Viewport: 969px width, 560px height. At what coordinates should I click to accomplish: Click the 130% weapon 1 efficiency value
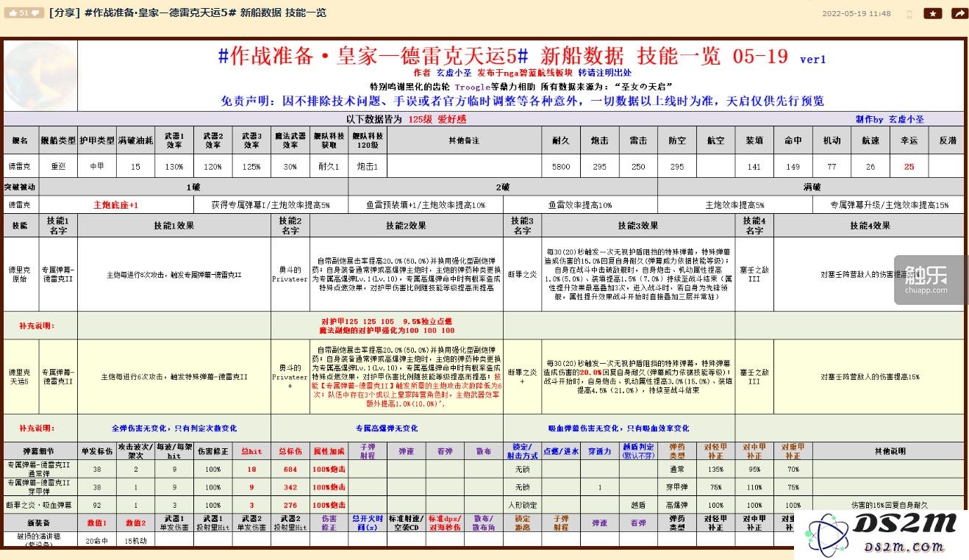[174, 167]
